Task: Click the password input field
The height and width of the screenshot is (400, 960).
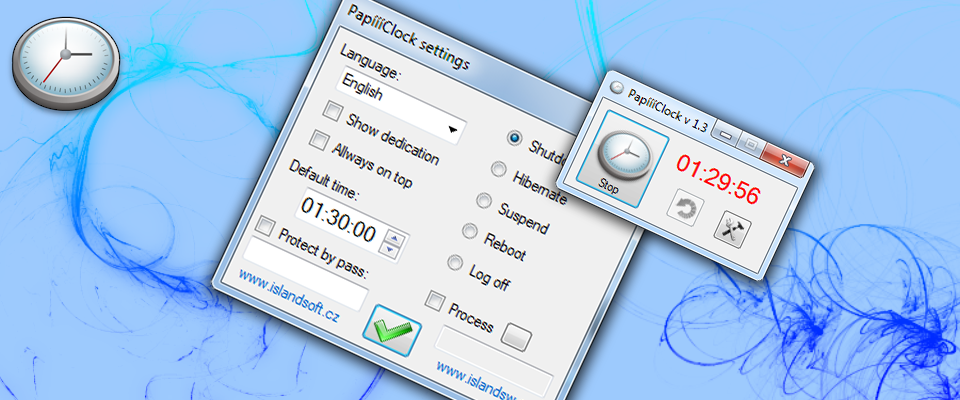Action: 306,273
